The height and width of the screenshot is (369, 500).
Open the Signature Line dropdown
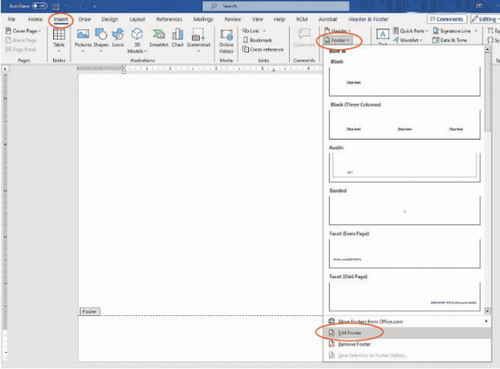point(455,31)
